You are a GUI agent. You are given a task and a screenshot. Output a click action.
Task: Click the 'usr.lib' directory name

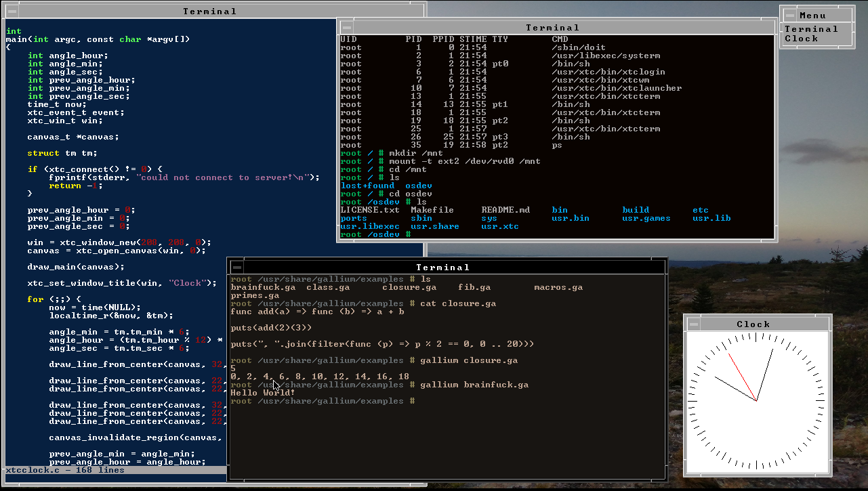coord(711,218)
